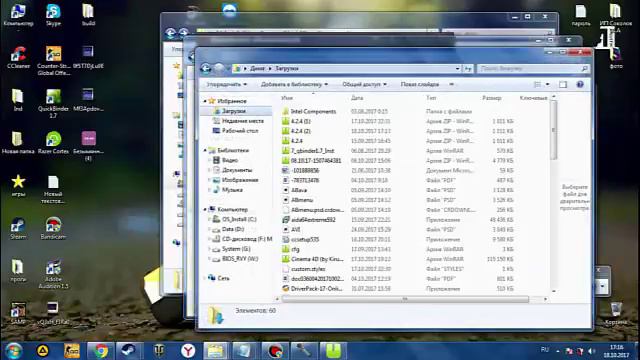Open the address bar history dropdown

point(457,69)
